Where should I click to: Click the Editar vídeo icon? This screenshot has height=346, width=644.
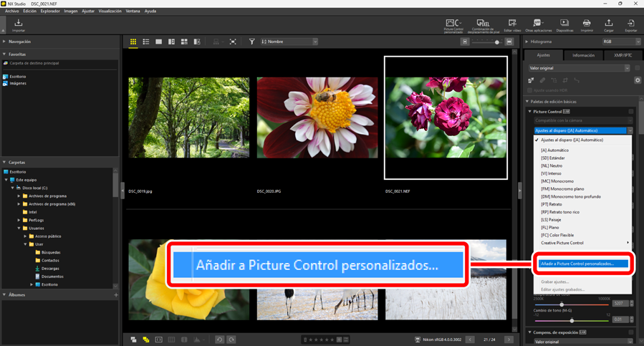coord(511,25)
